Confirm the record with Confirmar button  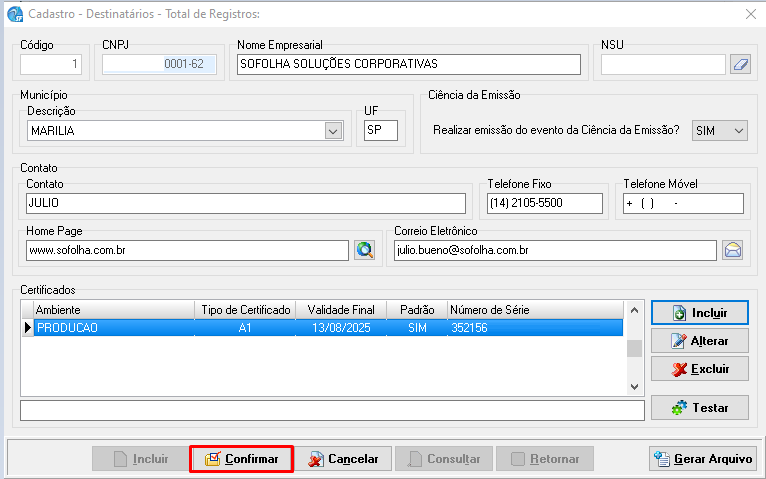point(241,459)
